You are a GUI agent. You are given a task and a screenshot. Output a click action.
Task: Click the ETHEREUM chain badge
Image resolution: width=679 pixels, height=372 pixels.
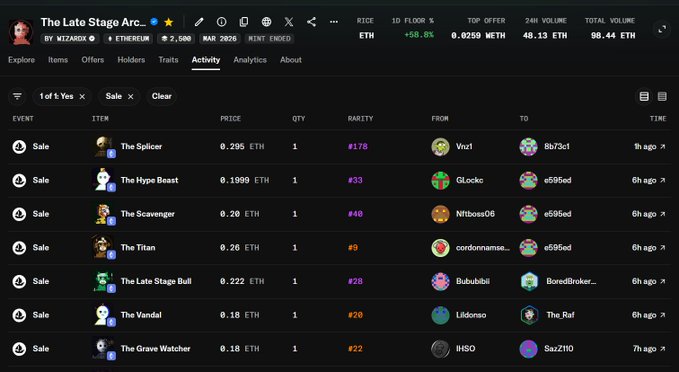coord(128,39)
